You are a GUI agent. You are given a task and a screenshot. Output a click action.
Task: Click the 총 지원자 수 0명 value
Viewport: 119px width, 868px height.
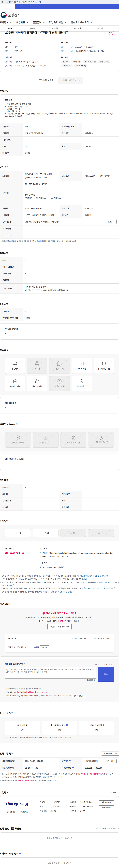[23, 730]
